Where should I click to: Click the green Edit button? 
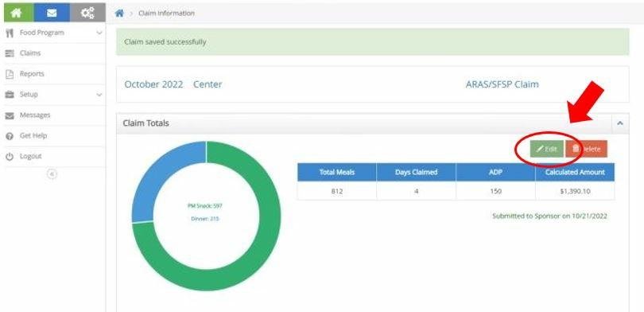(x=547, y=149)
